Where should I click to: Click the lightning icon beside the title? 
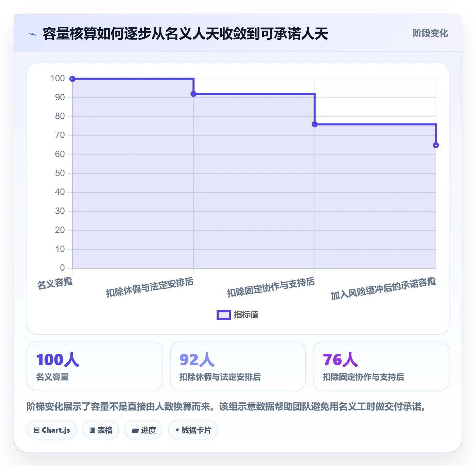[x=32, y=34]
